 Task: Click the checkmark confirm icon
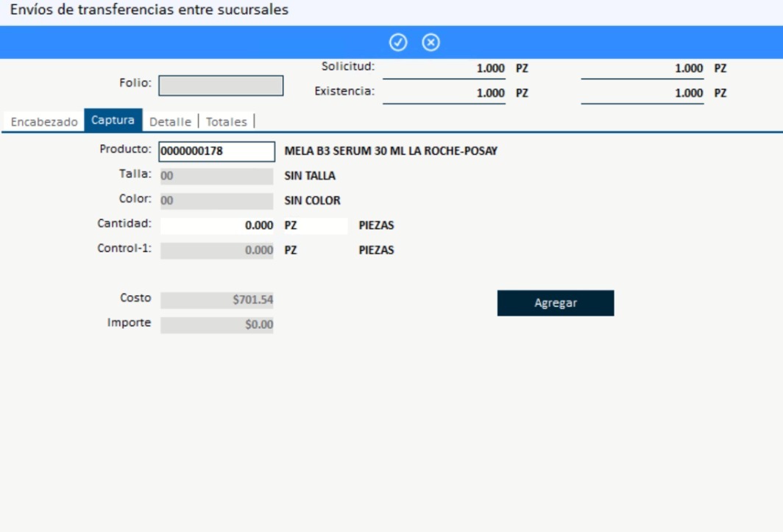(398, 43)
